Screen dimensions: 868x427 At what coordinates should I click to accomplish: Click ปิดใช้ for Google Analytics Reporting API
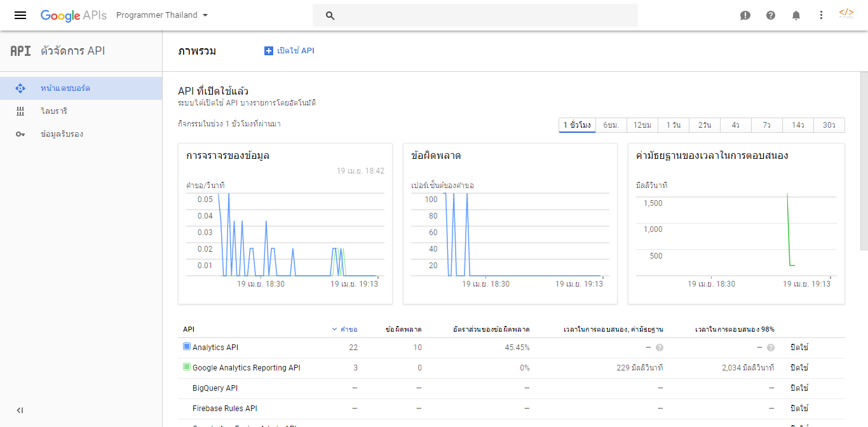[x=799, y=368]
